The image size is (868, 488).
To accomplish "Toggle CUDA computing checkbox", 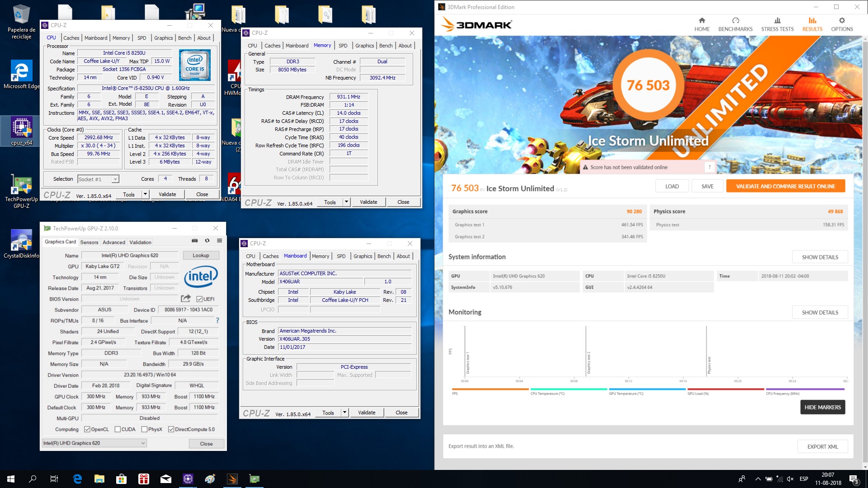I will [x=118, y=429].
